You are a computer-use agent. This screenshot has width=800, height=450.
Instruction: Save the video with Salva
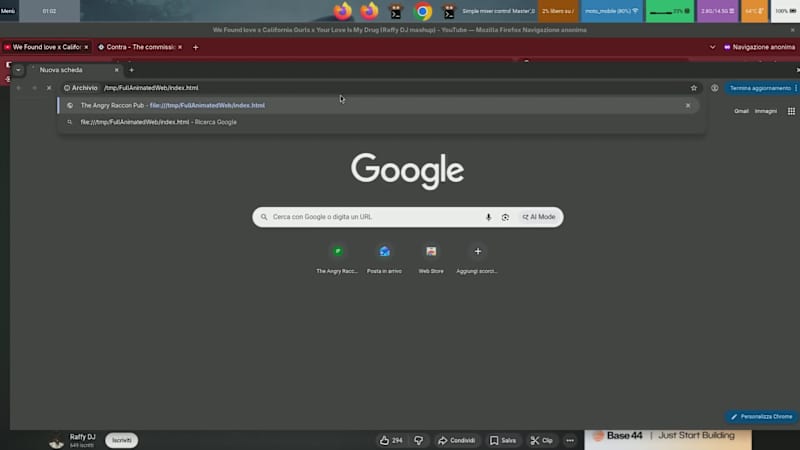(x=503, y=440)
